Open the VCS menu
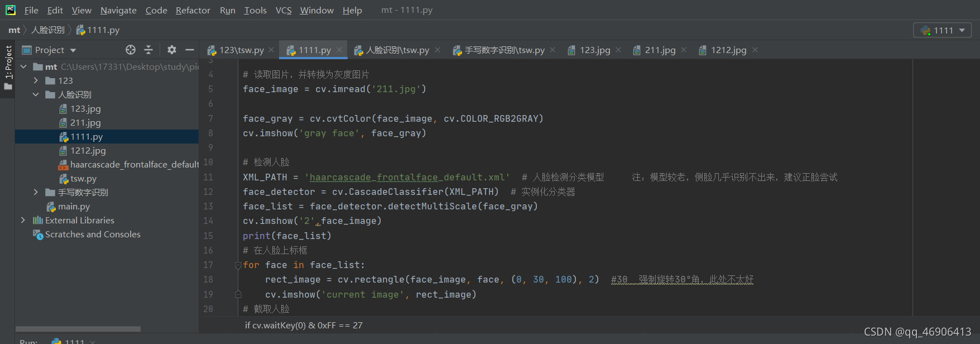Viewport: 980px width, 344px height. pos(284,10)
